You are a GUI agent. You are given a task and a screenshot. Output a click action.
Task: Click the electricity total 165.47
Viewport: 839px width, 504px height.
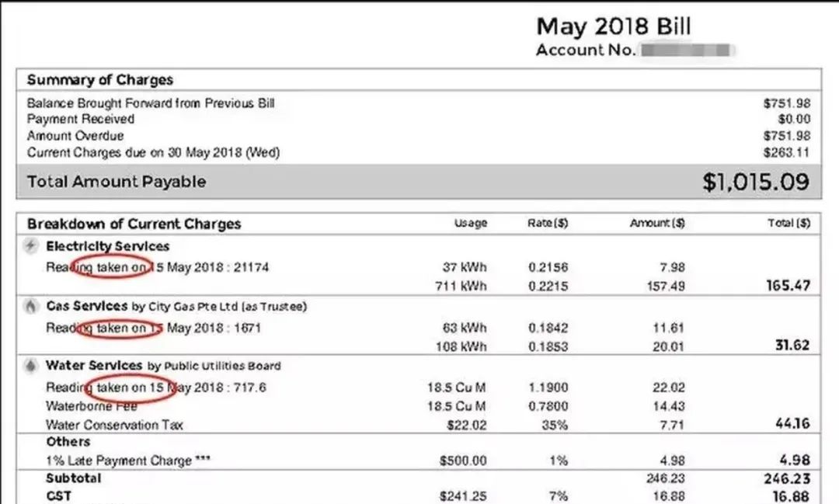click(x=786, y=286)
